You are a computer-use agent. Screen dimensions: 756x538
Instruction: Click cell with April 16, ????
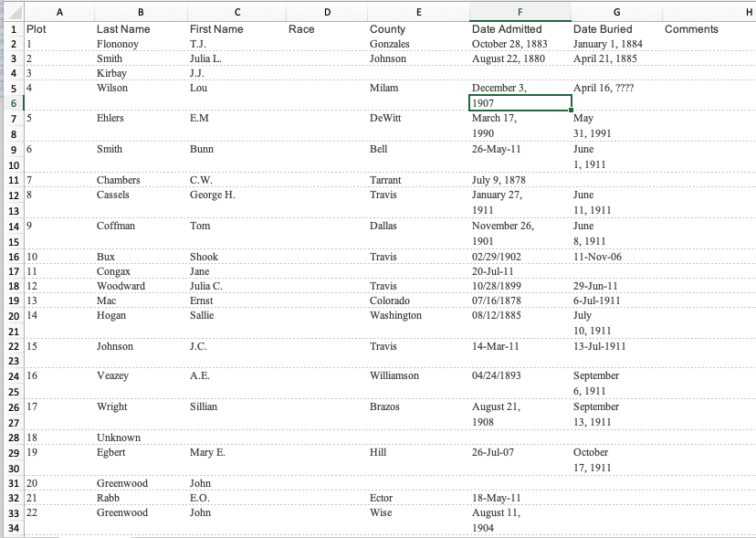(x=616, y=88)
